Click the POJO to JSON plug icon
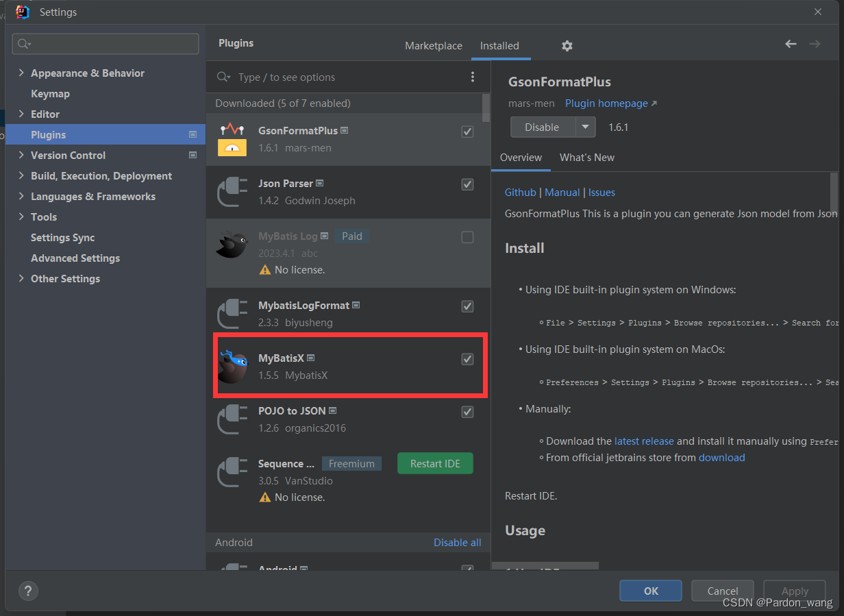844x616 pixels. (232, 419)
